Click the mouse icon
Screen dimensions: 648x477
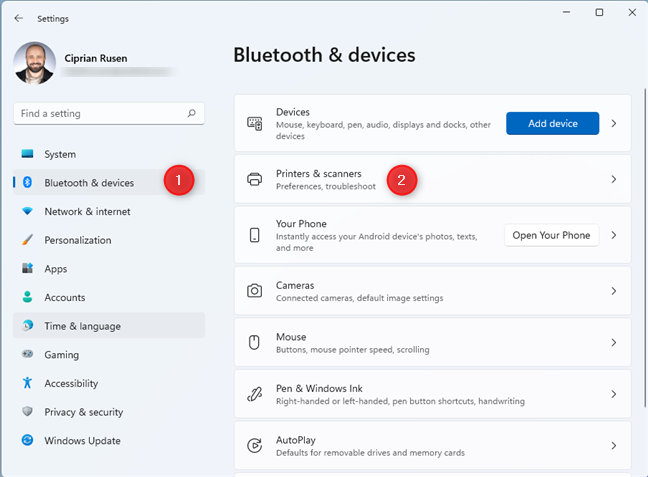(254, 342)
